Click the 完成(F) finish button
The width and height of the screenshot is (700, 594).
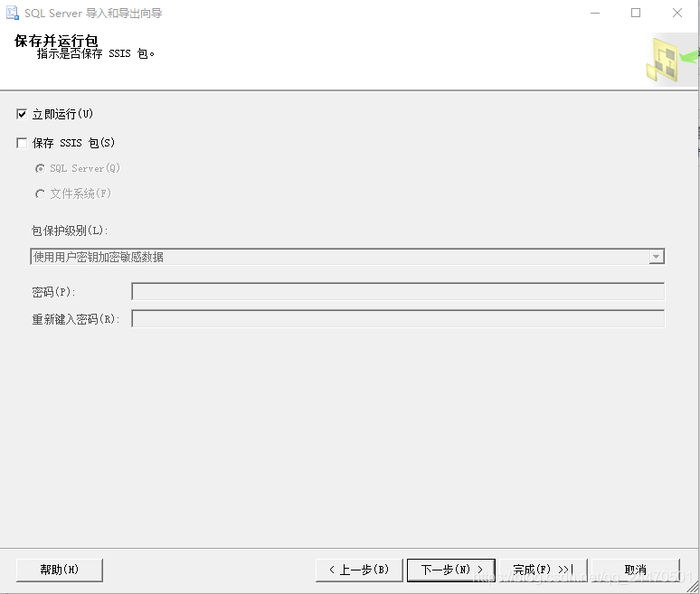point(543,570)
